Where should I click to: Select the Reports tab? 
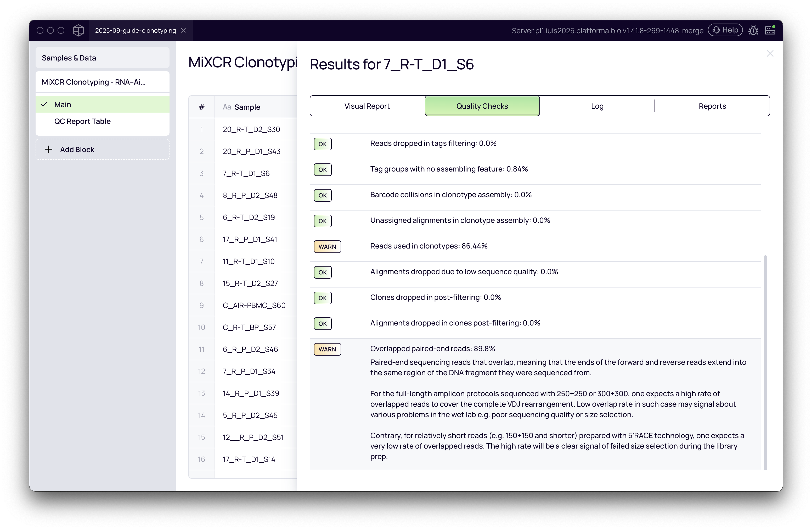tap(712, 106)
